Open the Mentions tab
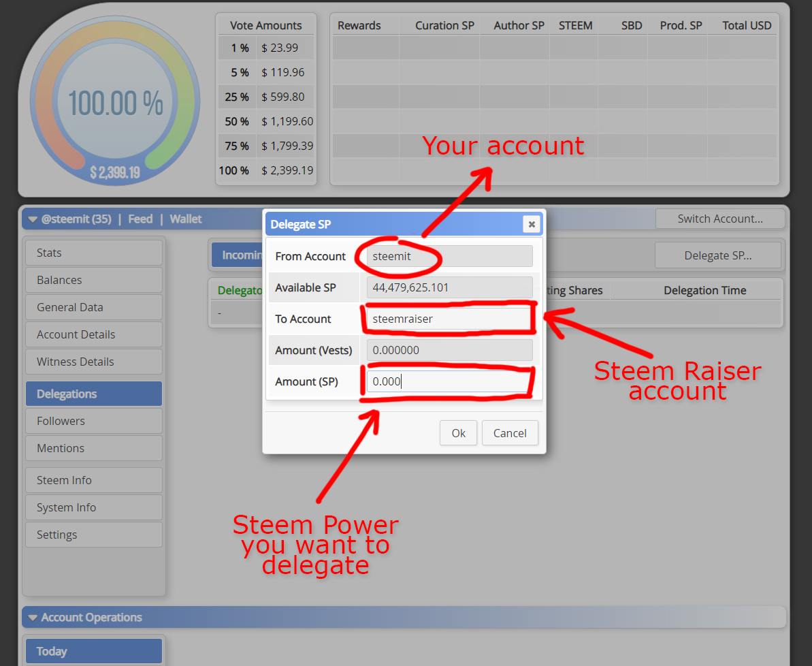Viewport: 812px width, 666px height. [94, 448]
